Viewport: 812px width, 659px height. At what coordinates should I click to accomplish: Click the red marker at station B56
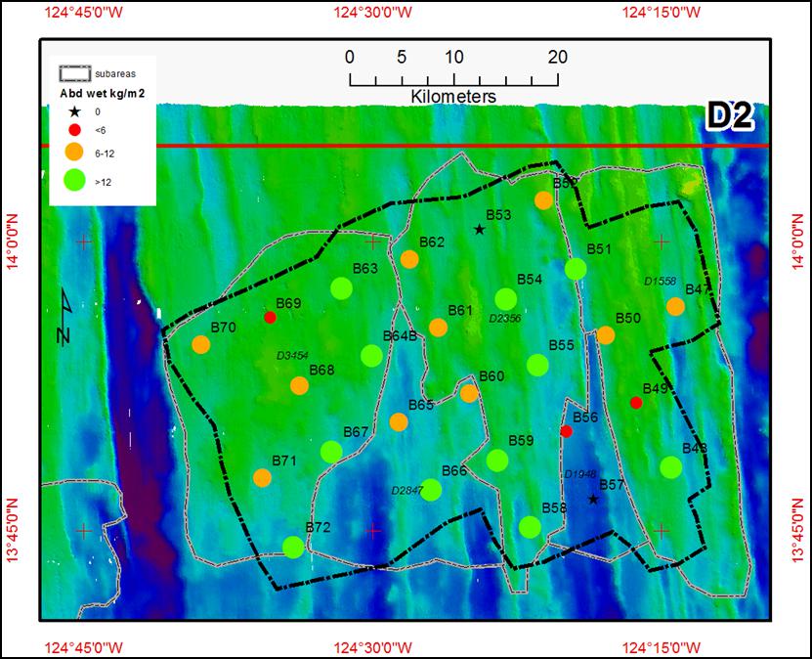pyautogui.click(x=566, y=431)
